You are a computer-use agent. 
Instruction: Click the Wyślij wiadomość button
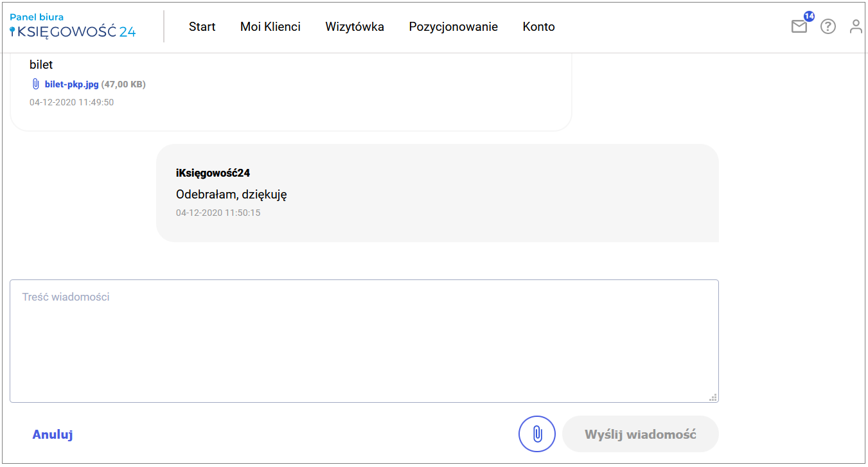640,434
